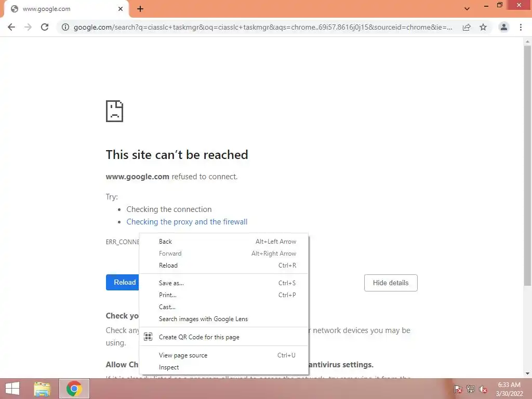Image resolution: width=532 pixels, height=399 pixels.
Task: Click the 'This site can't be reached' heading
Action: coord(177,155)
